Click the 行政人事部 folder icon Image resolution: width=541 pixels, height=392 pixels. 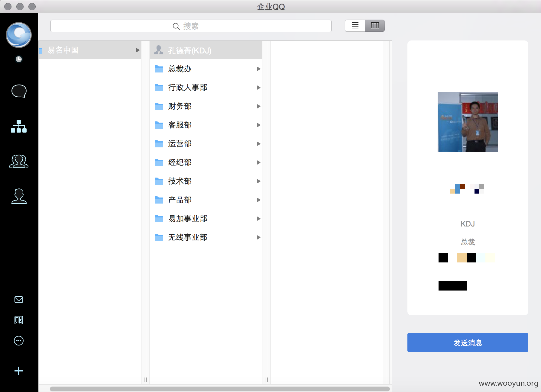tap(159, 88)
